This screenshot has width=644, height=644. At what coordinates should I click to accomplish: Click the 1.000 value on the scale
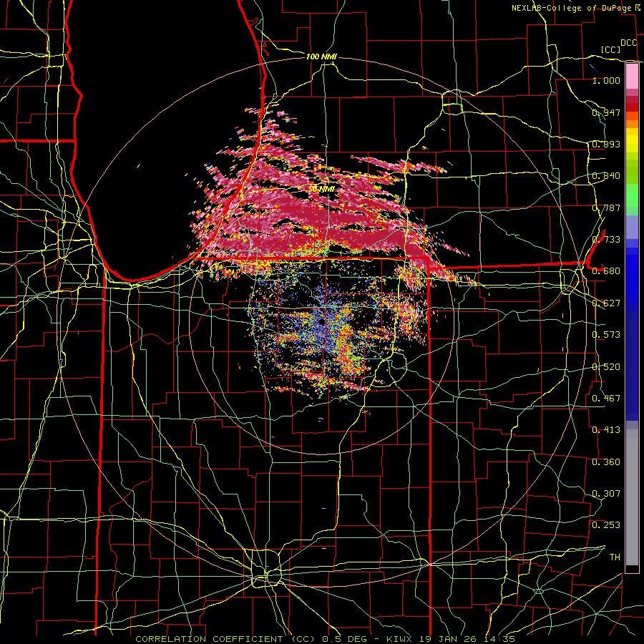pyautogui.click(x=606, y=80)
